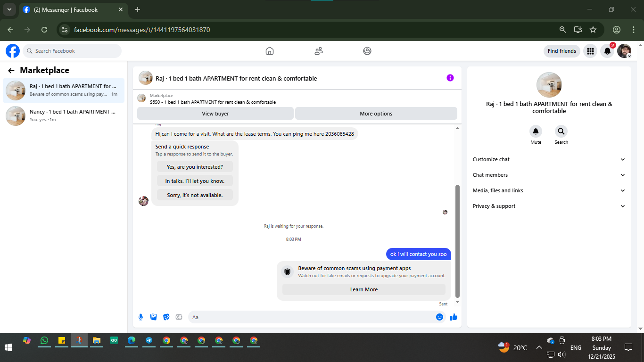Open the GIF picker icon
The image size is (644, 362).
pyautogui.click(x=179, y=317)
